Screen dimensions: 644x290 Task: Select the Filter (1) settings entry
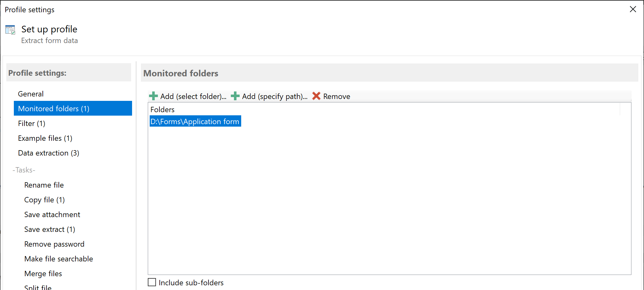click(31, 123)
